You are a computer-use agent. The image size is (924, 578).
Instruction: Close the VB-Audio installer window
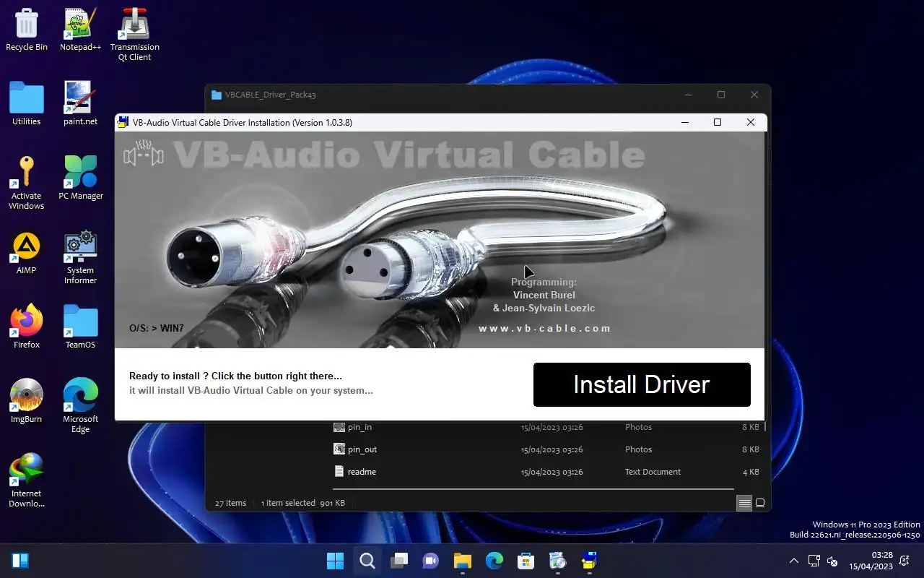751,122
